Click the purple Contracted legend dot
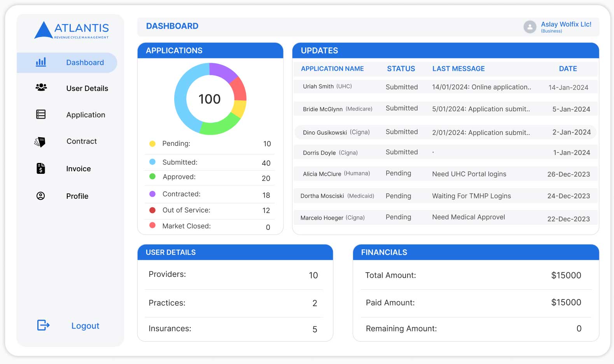The height and width of the screenshot is (364, 614). (152, 194)
